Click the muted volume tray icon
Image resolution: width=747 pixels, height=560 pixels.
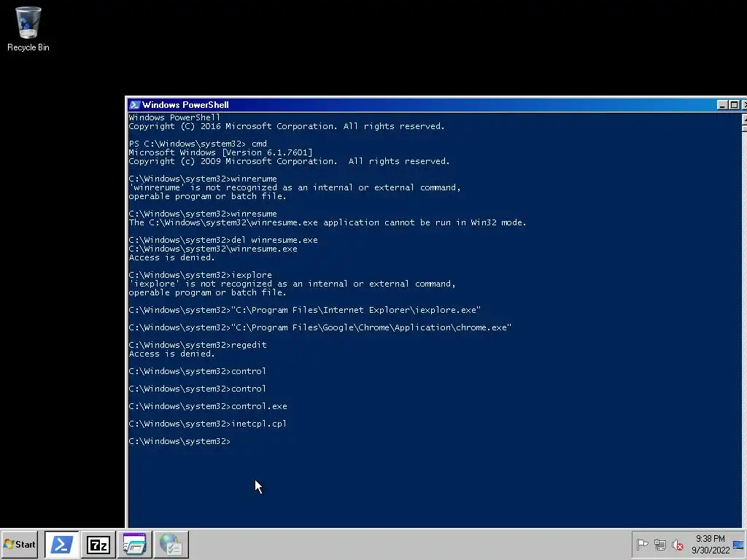[x=677, y=544]
